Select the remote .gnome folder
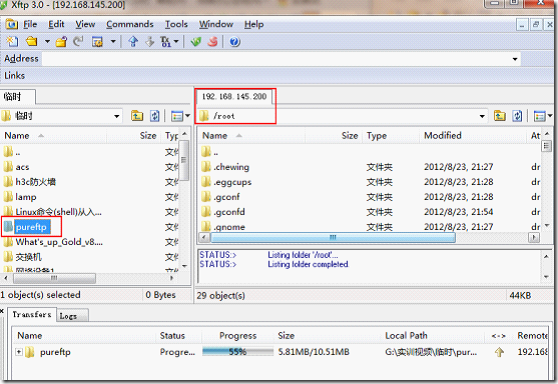Screen dimensions: 558x384 (x=223, y=227)
